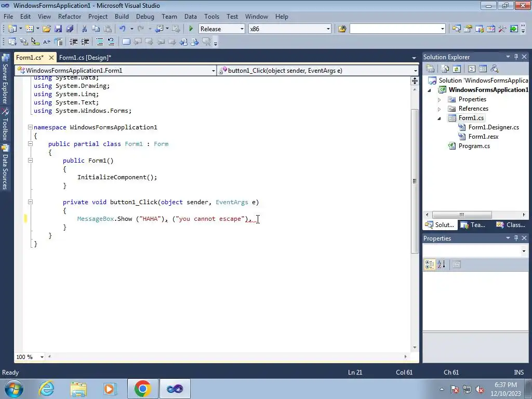Collapse the class Form1 outlining block
The height and width of the screenshot is (399, 532).
click(30, 144)
